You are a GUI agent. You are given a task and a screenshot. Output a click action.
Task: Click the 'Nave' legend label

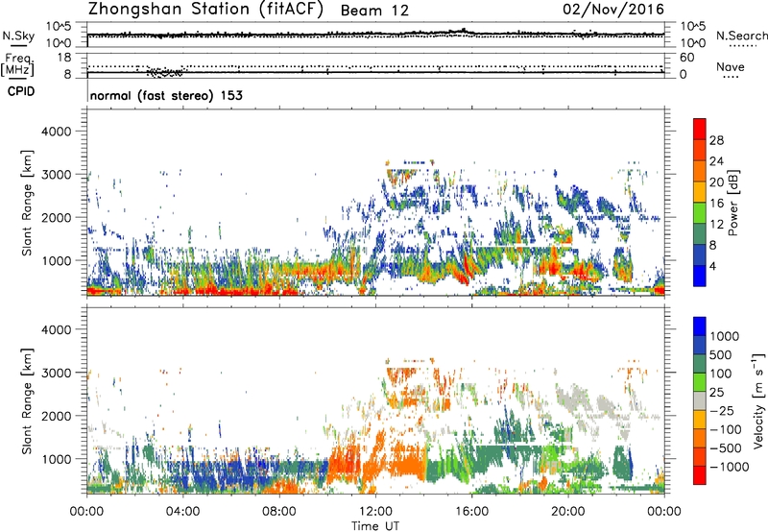[x=731, y=66]
